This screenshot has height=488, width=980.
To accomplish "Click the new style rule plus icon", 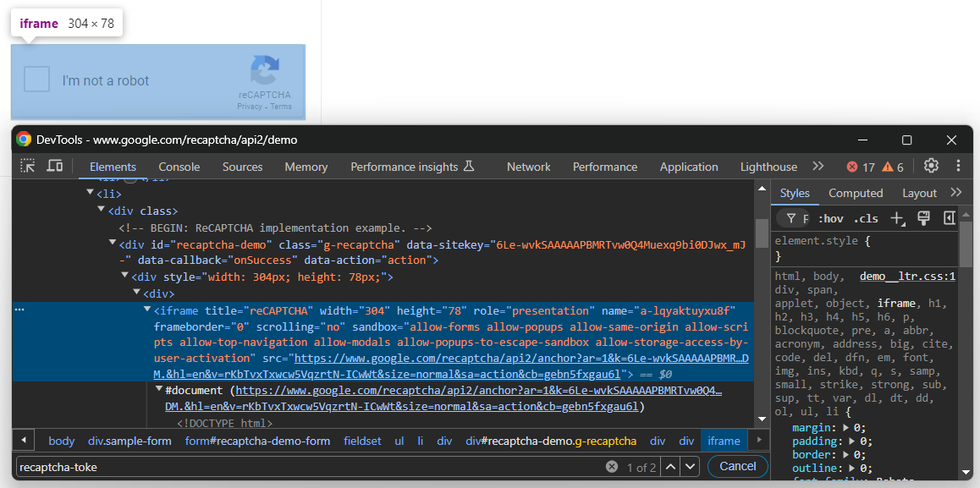I will [x=896, y=218].
